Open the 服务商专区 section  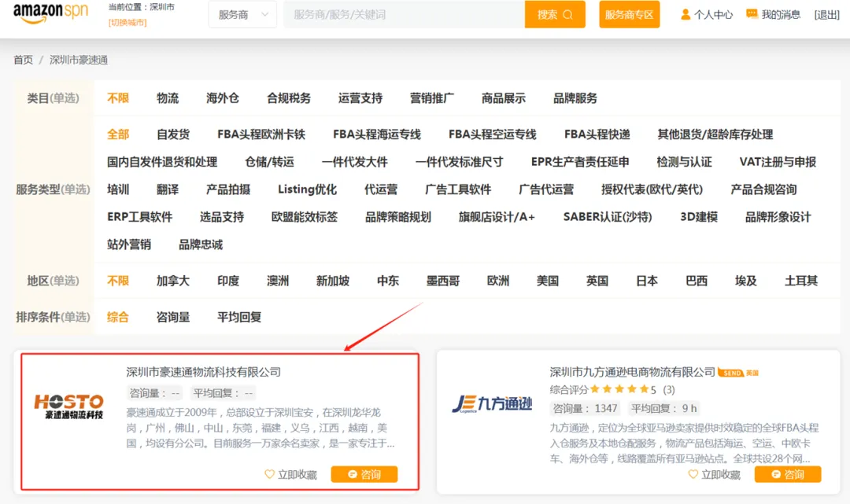coord(629,15)
